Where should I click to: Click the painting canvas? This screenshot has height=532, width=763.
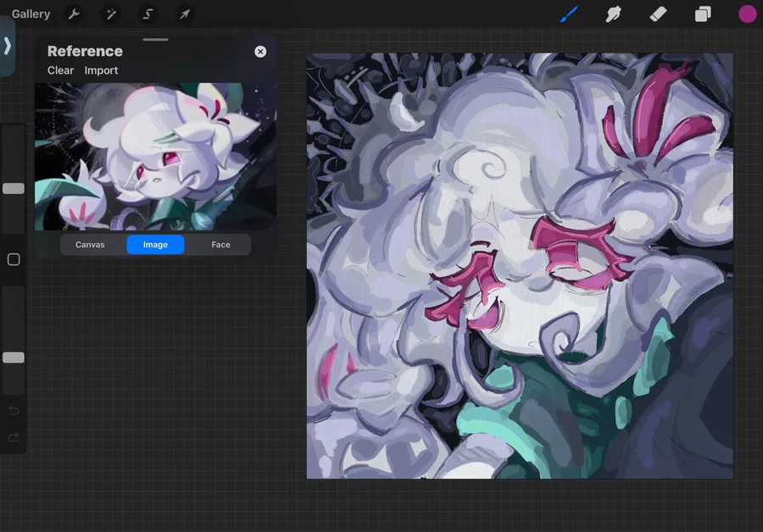[x=520, y=266]
